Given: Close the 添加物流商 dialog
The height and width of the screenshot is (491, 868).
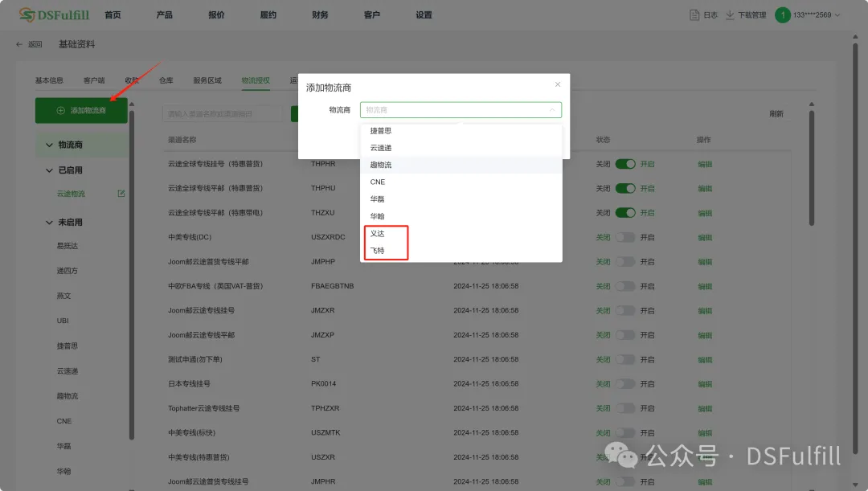Looking at the screenshot, I should pyautogui.click(x=558, y=84).
